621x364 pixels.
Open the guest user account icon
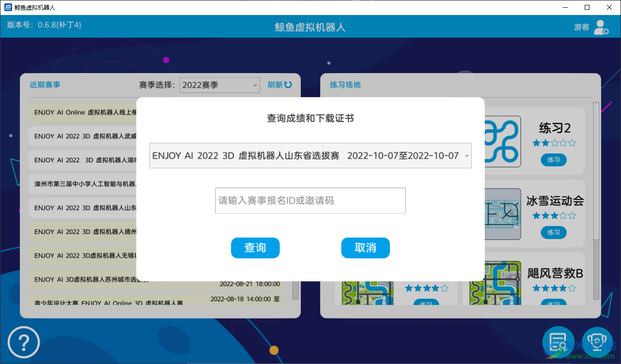tap(601, 27)
